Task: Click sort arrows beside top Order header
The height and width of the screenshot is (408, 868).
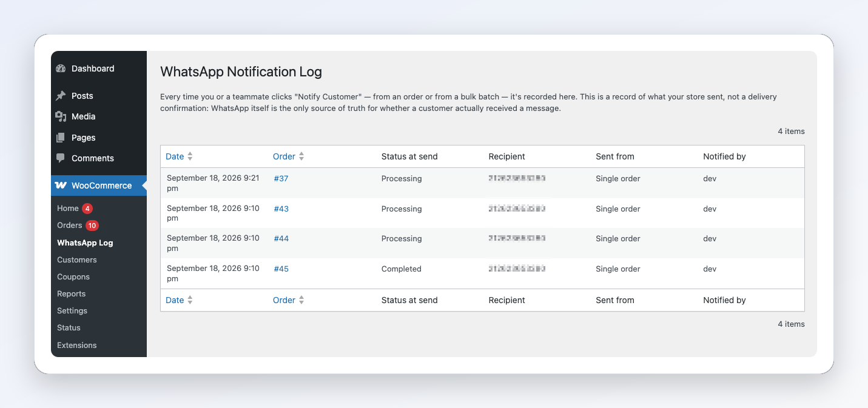Action: 301,156
